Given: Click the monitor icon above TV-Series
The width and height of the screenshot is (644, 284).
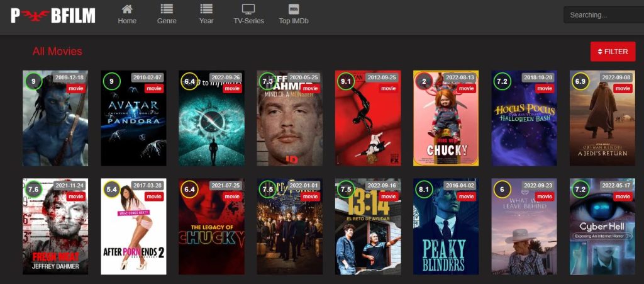Looking at the screenshot, I should tap(248, 9).
